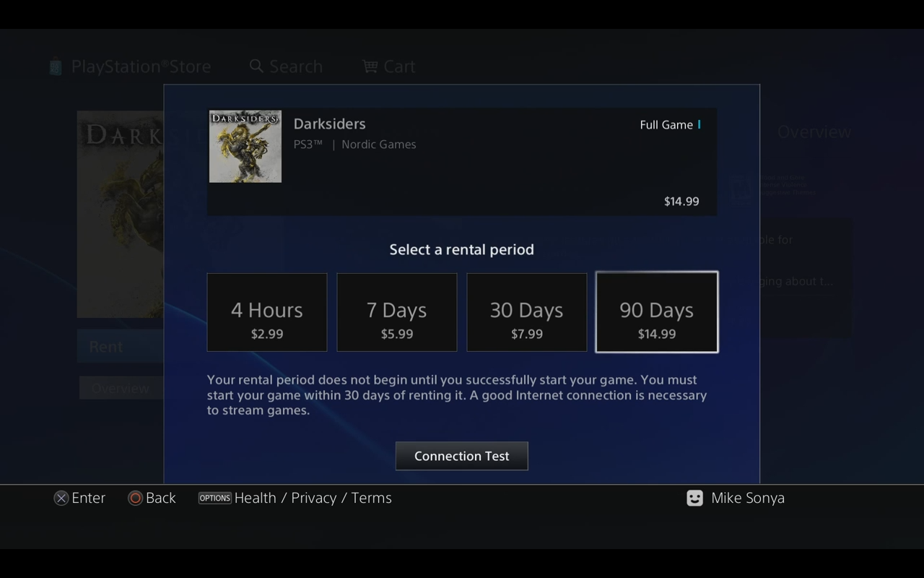The height and width of the screenshot is (578, 924).
Task: Click the smiley face avatar icon
Action: (694, 498)
